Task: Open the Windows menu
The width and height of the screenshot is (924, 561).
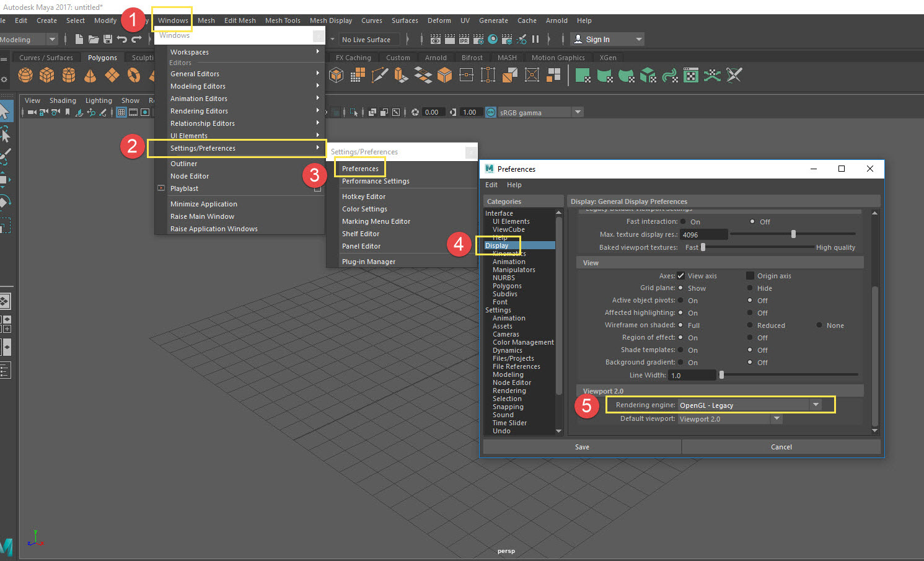Action: pos(172,19)
